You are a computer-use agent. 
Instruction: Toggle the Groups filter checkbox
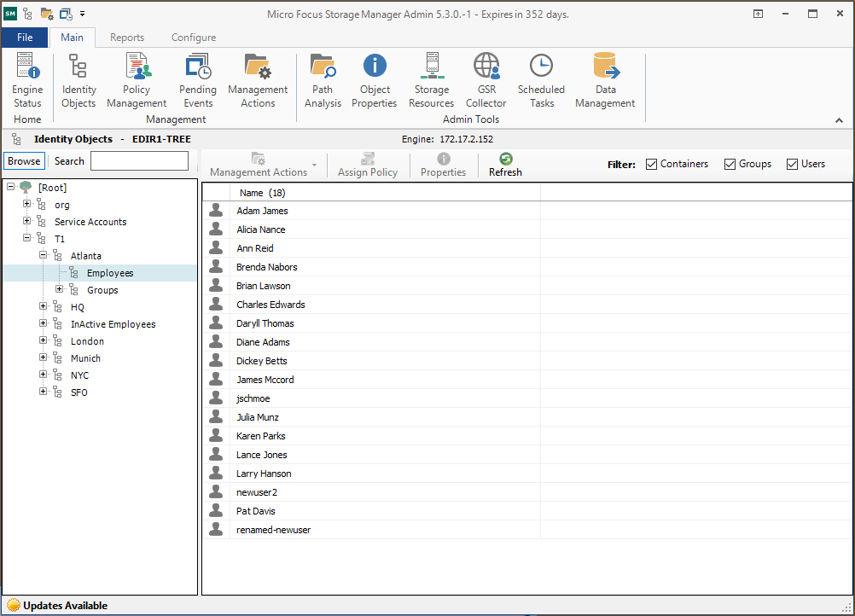click(x=730, y=164)
